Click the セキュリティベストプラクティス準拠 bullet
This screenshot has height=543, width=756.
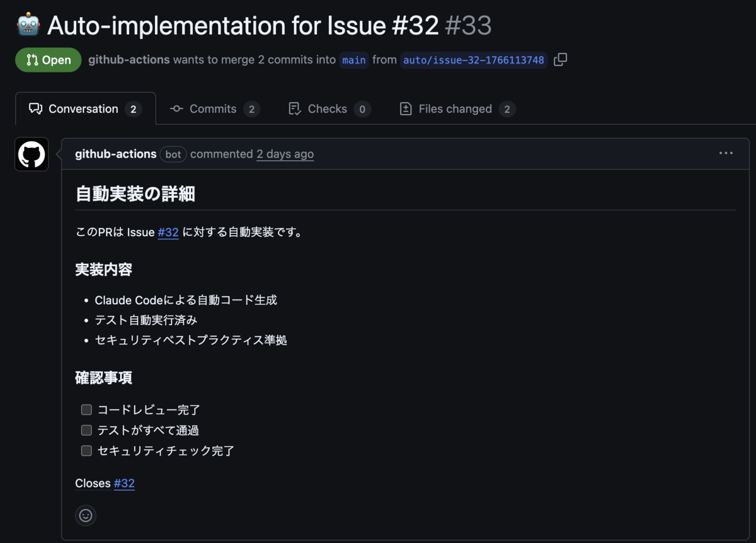pyautogui.click(x=191, y=340)
